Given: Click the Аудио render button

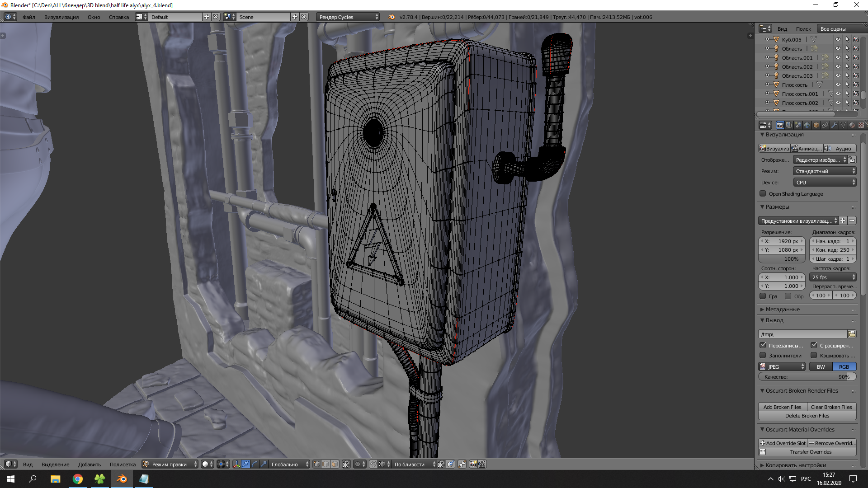Looking at the screenshot, I should pyautogui.click(x=840, y=148).
